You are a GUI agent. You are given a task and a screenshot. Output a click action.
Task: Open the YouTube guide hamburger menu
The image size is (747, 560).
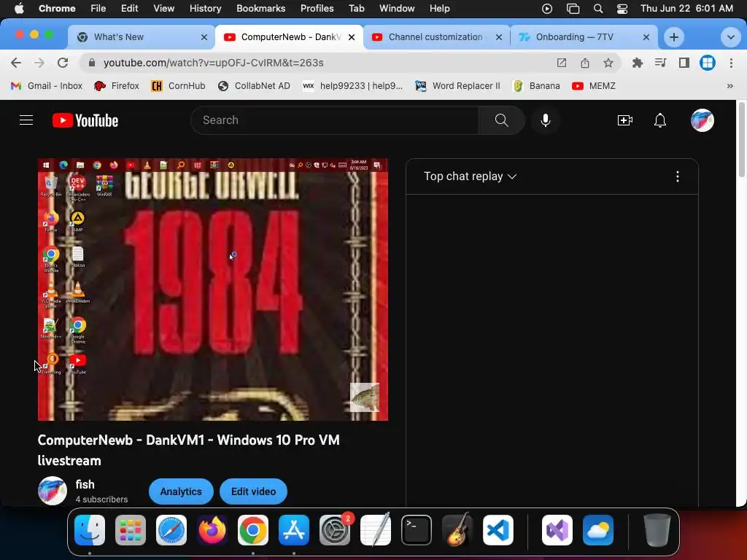[26, 120]
